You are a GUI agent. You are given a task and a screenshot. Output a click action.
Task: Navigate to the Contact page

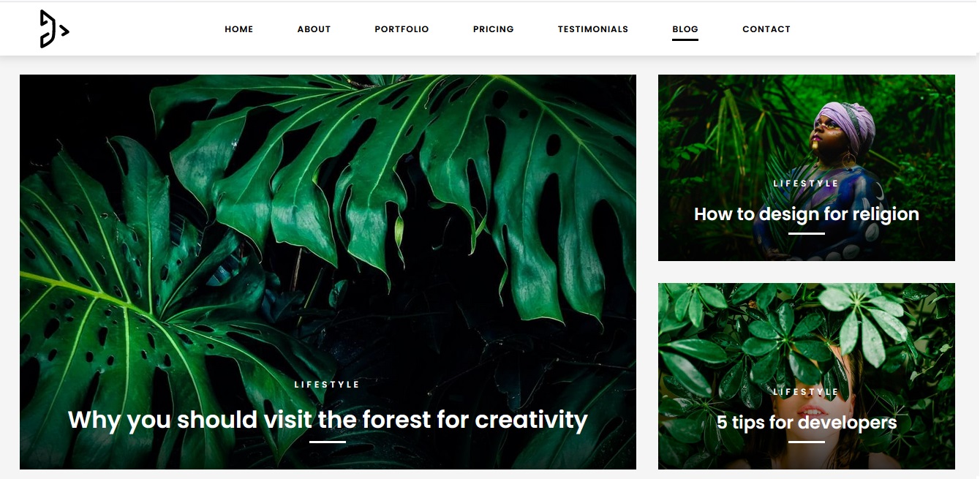coord(766,29)
